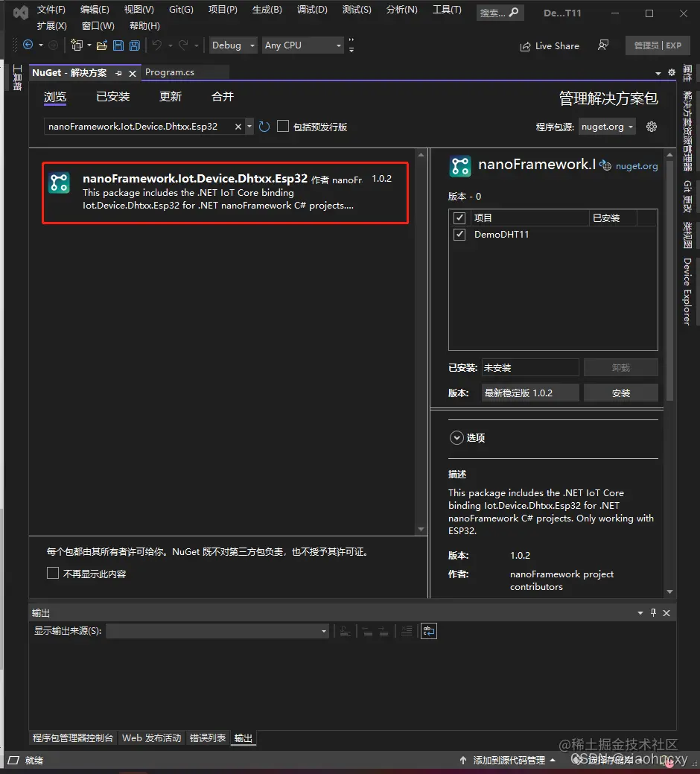Open the nuget.org package source dropdown

(607, 127)
